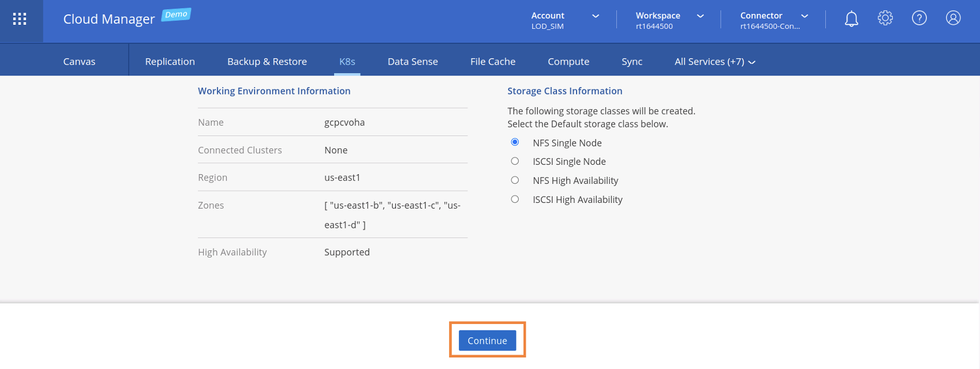This screenshot has width=980, height=369.
Task: Switch to the Compute tab
Action: tap(568, 62)
